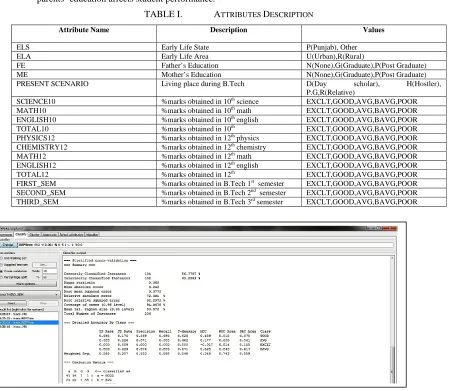Click the 'Confusion Matrix' heading in output
This screenshot has height=391, width=449.
(89, 362)
